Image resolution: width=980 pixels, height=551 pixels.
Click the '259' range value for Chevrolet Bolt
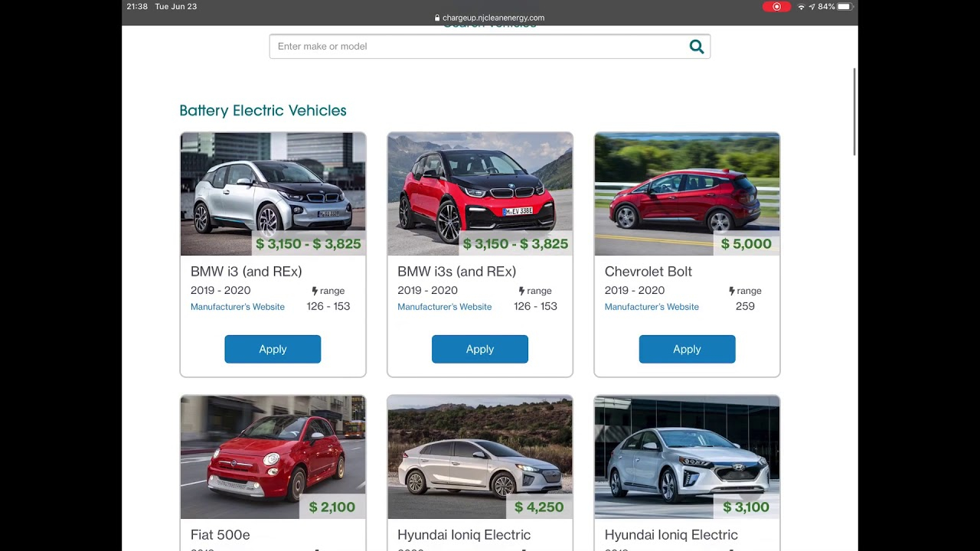point(745,306)
